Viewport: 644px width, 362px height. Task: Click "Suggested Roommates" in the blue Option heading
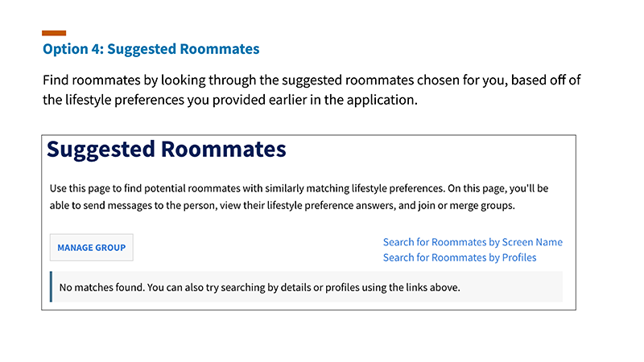tap(183, 49)
